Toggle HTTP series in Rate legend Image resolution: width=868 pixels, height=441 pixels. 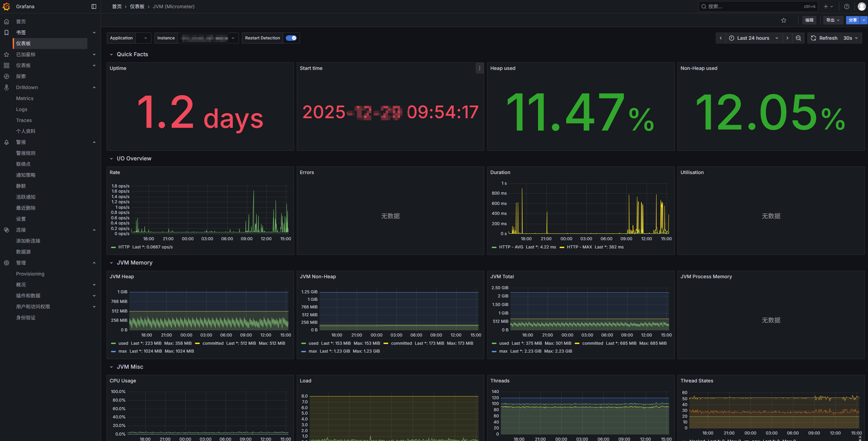tap(124, 247)
